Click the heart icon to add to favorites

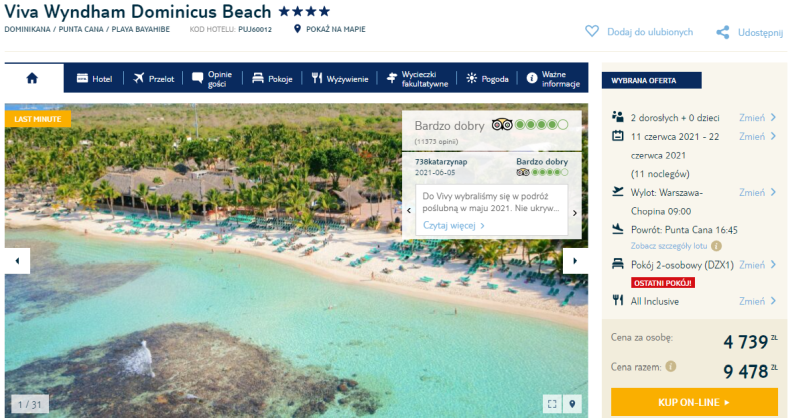pyautogui.click(x=591, y=31)
